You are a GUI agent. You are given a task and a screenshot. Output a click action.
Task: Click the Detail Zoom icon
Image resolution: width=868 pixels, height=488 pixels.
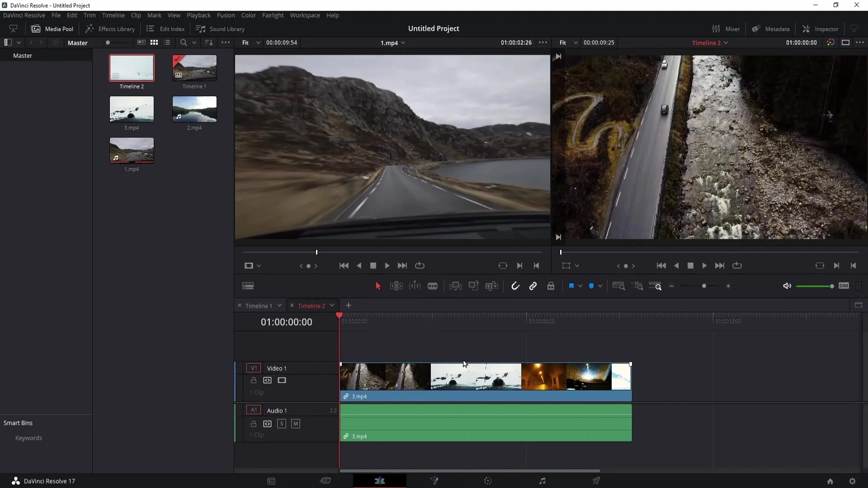pos(637,286)
